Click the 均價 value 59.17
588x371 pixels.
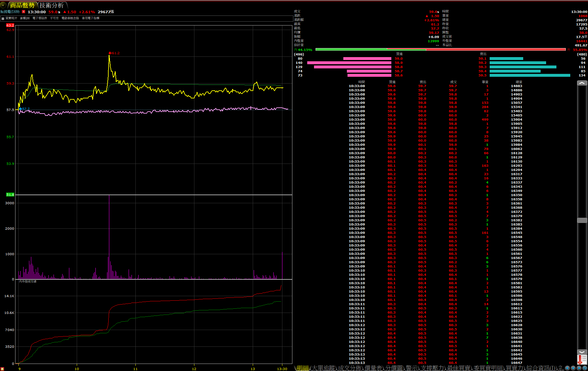434,33
